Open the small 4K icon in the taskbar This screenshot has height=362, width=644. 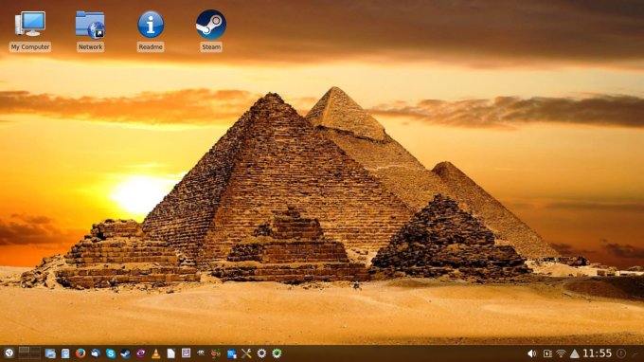(201, 353)
